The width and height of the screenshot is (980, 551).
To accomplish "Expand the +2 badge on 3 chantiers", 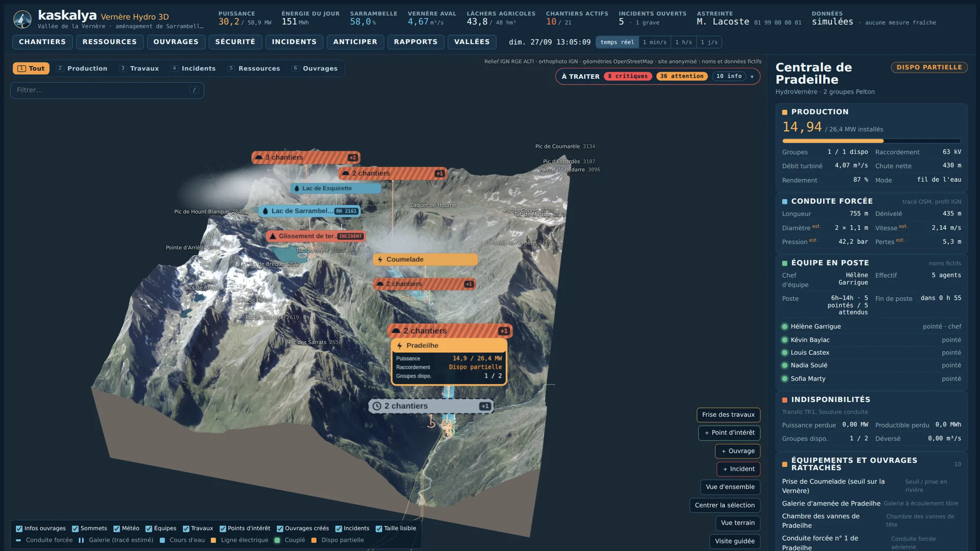I will point(352,157).
